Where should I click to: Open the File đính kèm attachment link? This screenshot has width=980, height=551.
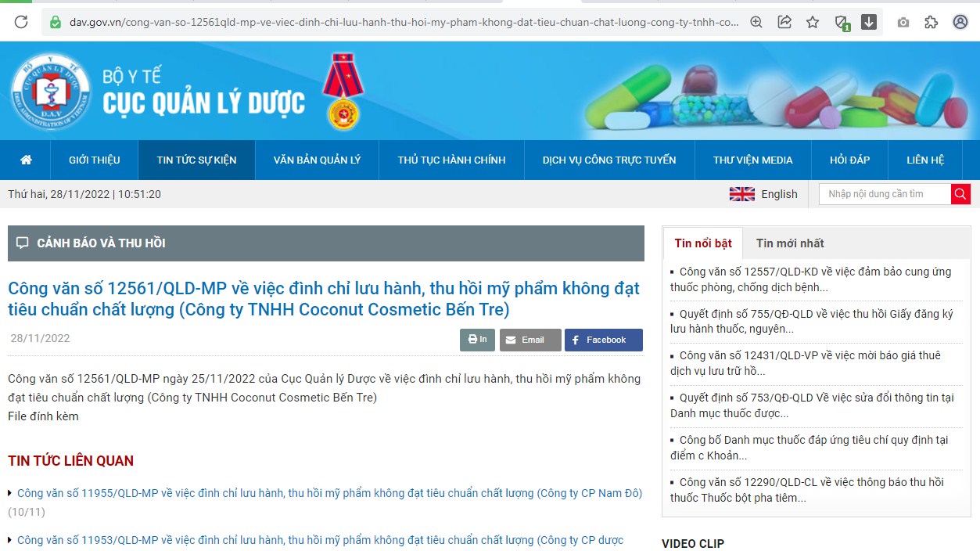pyautogui.click(x=43, y=416)
